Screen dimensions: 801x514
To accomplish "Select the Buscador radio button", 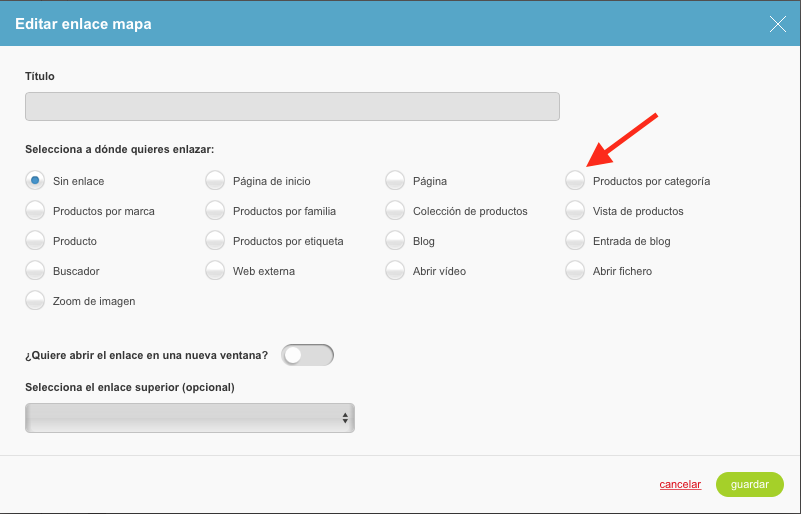I will [x=35, y=271].
